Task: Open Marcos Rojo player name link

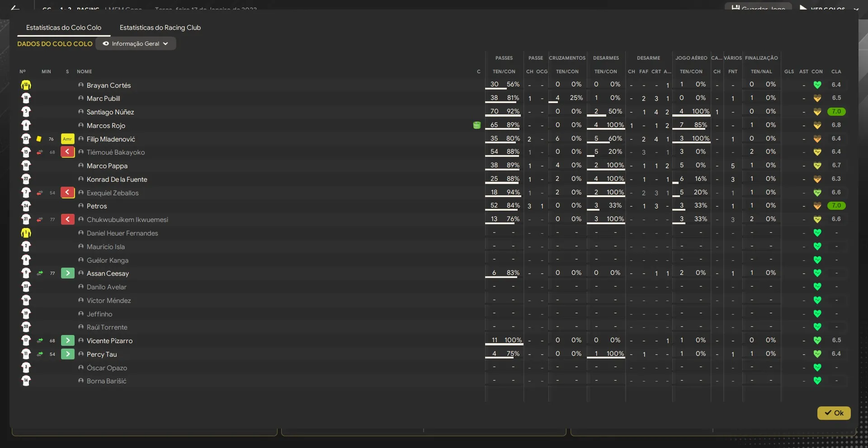Action: click(106, 126)
